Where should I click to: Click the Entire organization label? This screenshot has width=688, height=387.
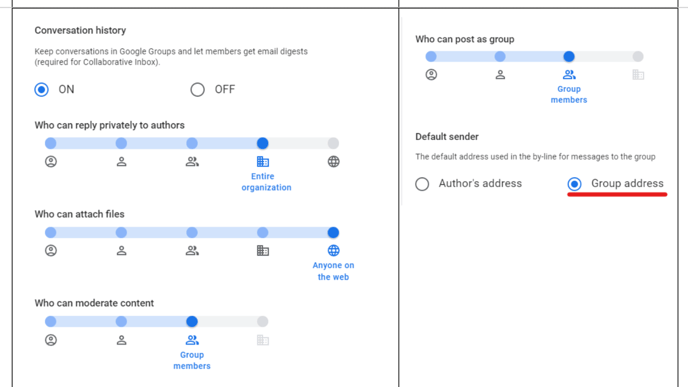tap(266, 182)
